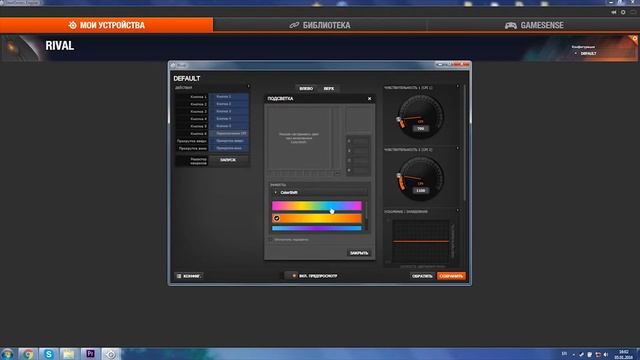640x360 pixels.
Task: Open the Прокрутка вверх action assignment
Action: point(229,141)
